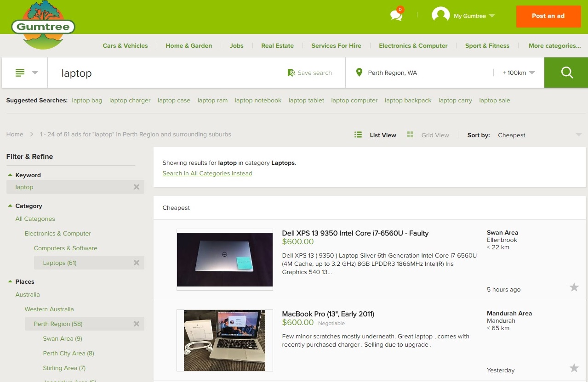Click suggested search laptop sale
The height and width of the screenshot is (382, 588).
coord(494,100)
